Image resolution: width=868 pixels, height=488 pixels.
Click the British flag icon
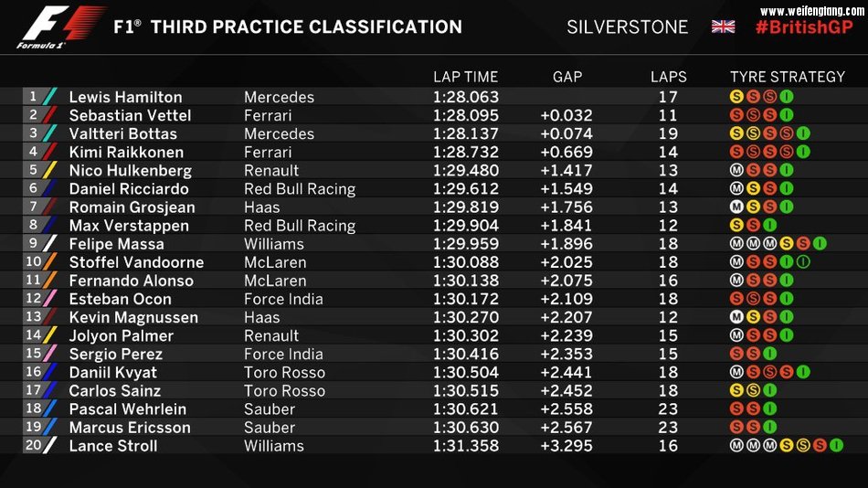point(723,27)
